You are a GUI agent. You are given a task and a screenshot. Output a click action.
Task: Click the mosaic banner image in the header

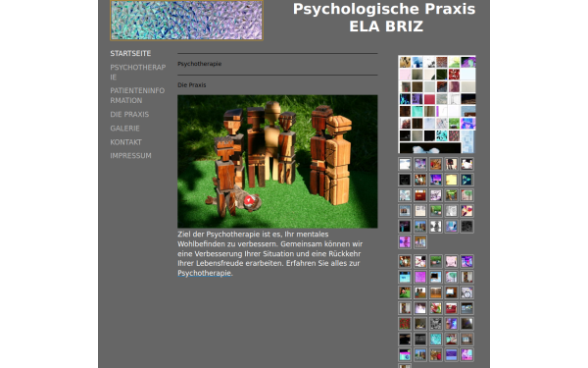coord(186,21)
